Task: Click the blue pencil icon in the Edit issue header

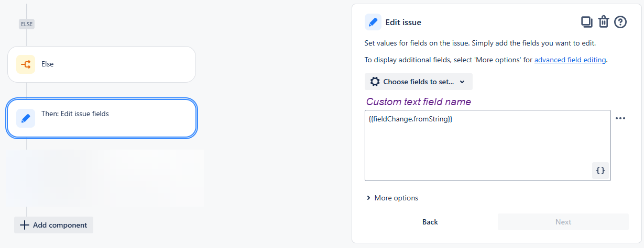Action: [373, 22]
